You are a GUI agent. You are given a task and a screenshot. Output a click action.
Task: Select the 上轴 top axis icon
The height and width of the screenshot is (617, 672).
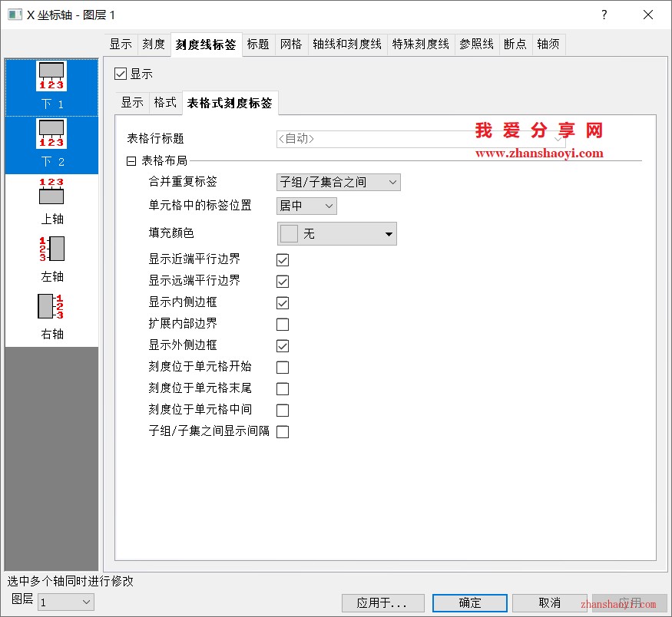51,192
